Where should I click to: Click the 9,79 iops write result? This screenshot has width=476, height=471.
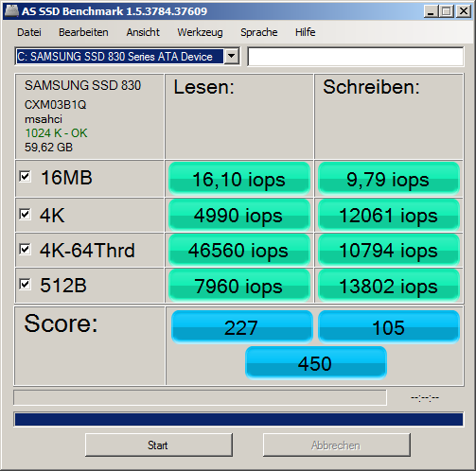tap(388, 179)
